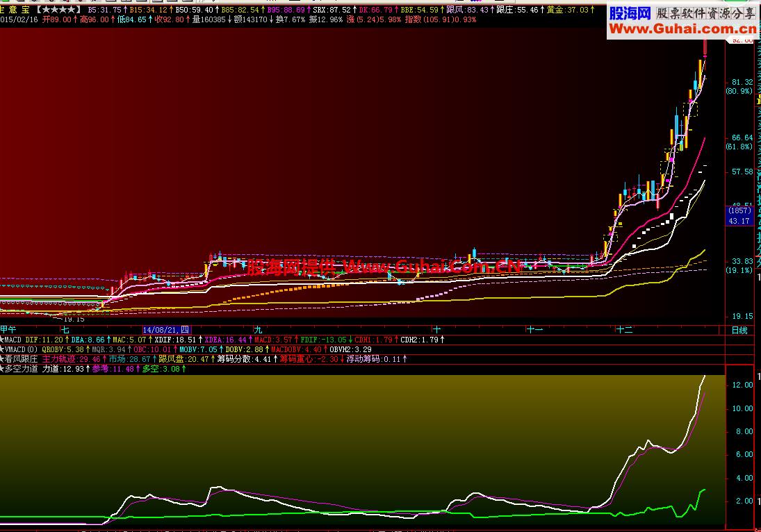Click the 十二 month label on time axis

pyautogui.click(x=623, y=330)
